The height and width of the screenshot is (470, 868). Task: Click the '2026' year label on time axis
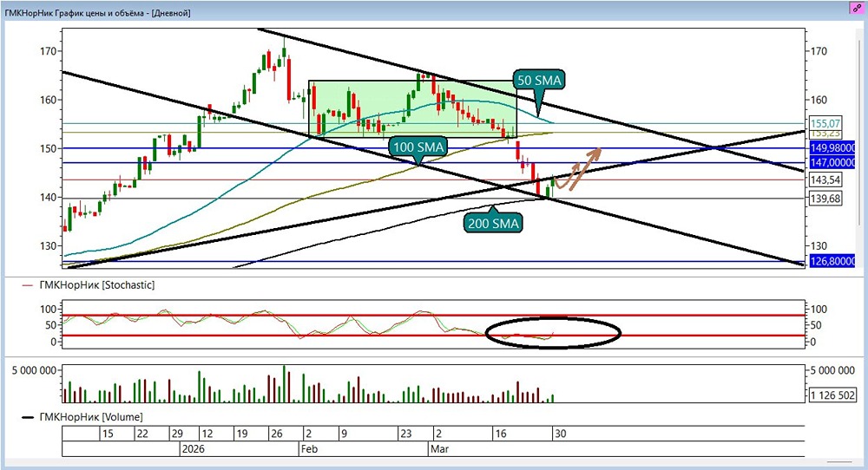(194, 449)
